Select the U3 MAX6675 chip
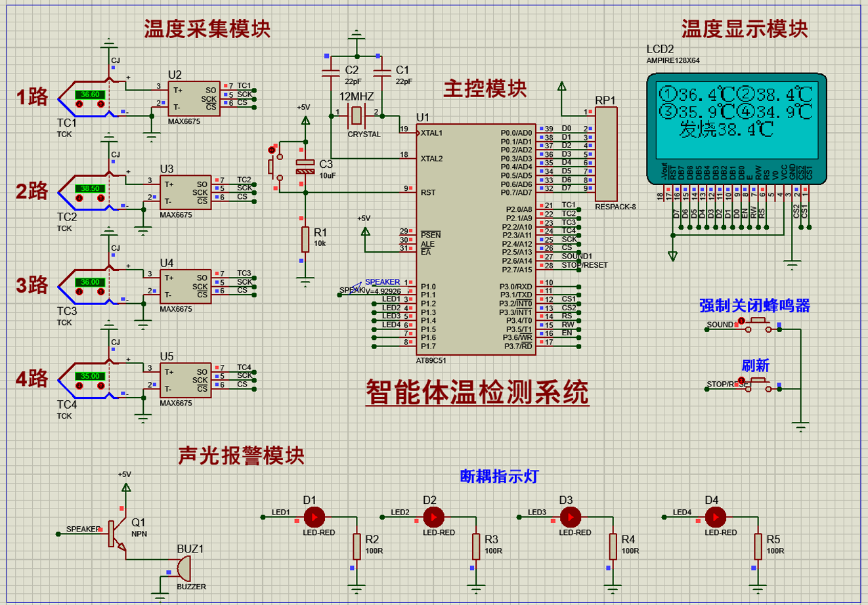The image size is (868, 605). (185, 192)
